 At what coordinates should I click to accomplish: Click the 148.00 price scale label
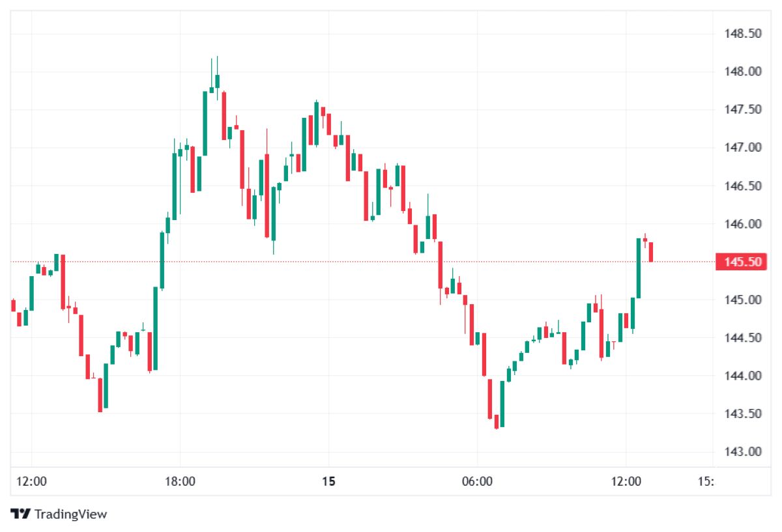[x=743, y=72]
